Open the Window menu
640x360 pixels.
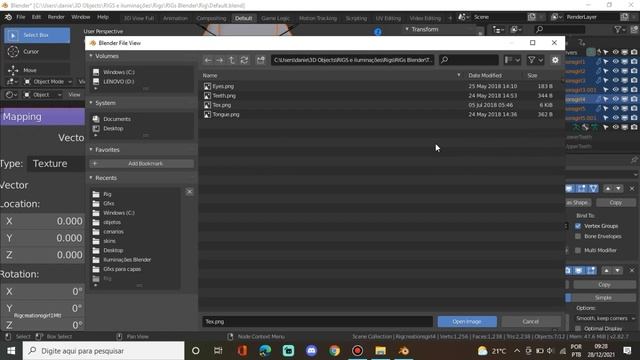click(80, 17)
